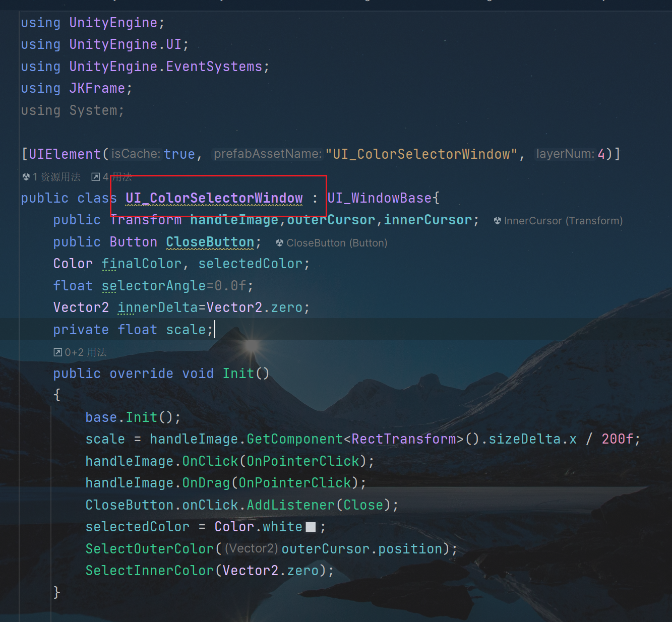Click the UI_WindowBase base class name
This screenshot has height=622, width=672.
click(x=380, y=198)
